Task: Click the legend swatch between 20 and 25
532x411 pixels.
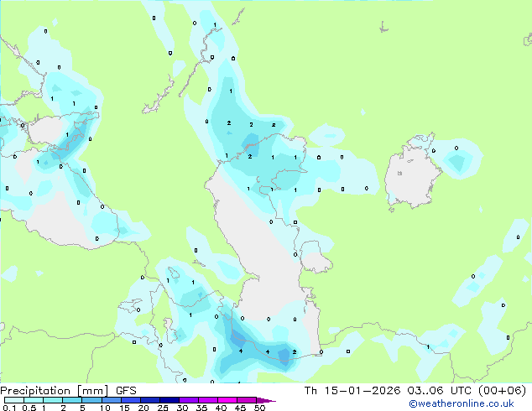Action: pyautogui.click(x=150, y=400)
